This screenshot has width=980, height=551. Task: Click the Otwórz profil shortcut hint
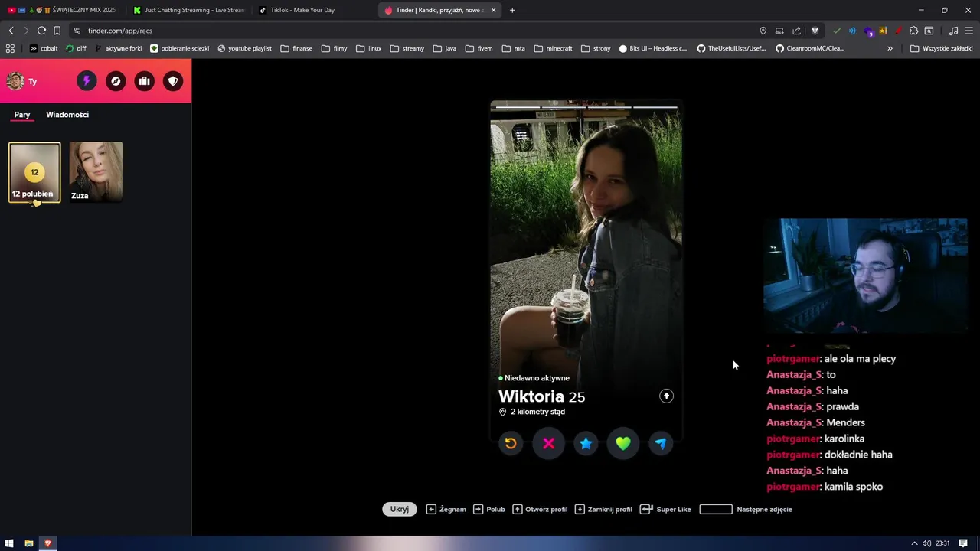[x=540, y=509]
